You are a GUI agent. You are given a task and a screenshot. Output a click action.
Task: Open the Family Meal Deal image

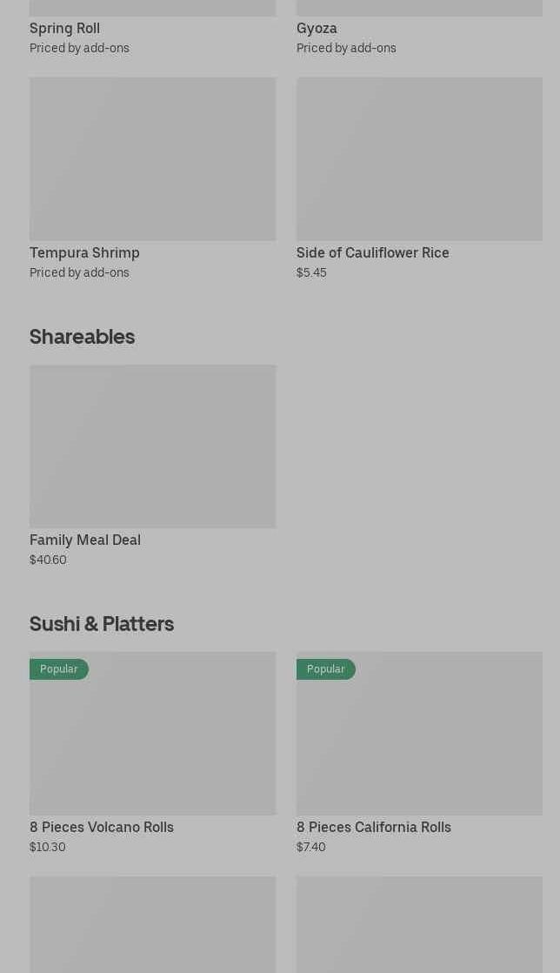coord(152,446)
